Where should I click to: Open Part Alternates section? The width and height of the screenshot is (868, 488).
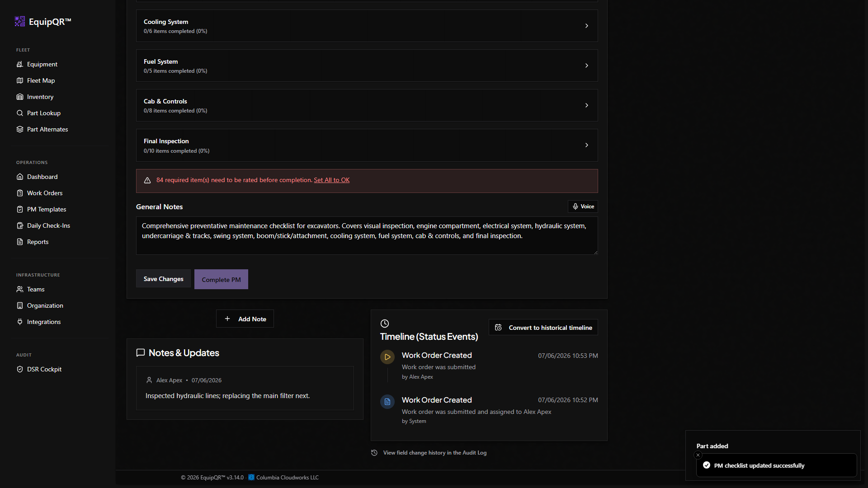(47, 129)
